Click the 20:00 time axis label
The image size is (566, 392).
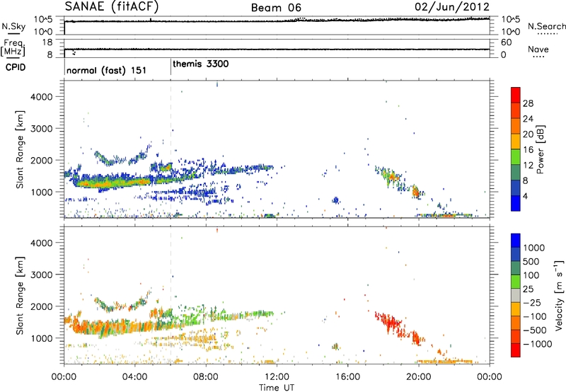coord(419,377)
